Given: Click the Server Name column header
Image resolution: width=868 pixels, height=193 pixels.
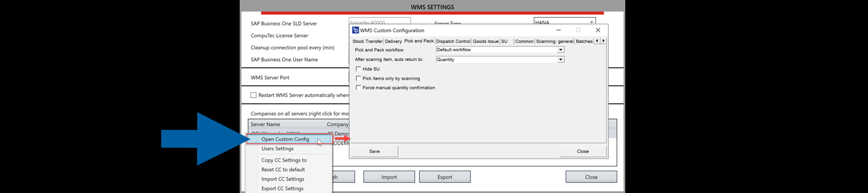Looking at the screenshot, I should pyautogui.click(x=265, y=124).
